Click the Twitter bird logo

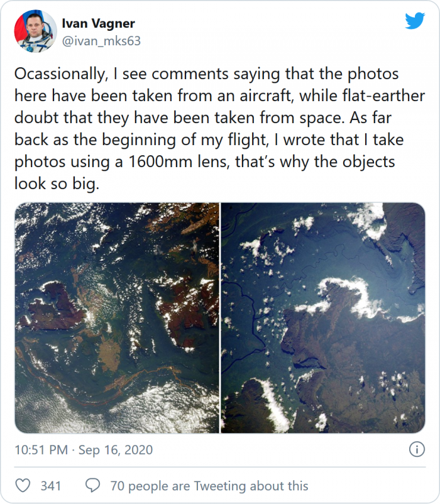(415, 21)
